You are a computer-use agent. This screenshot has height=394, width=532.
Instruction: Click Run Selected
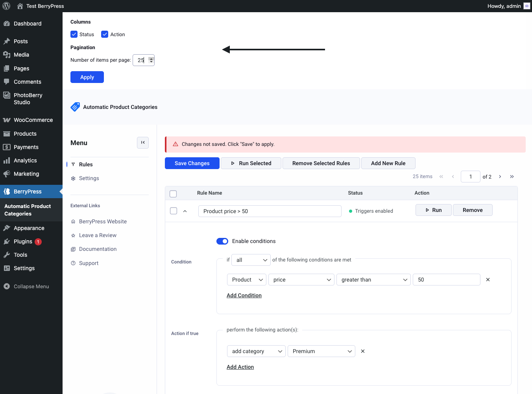point(251,163)
